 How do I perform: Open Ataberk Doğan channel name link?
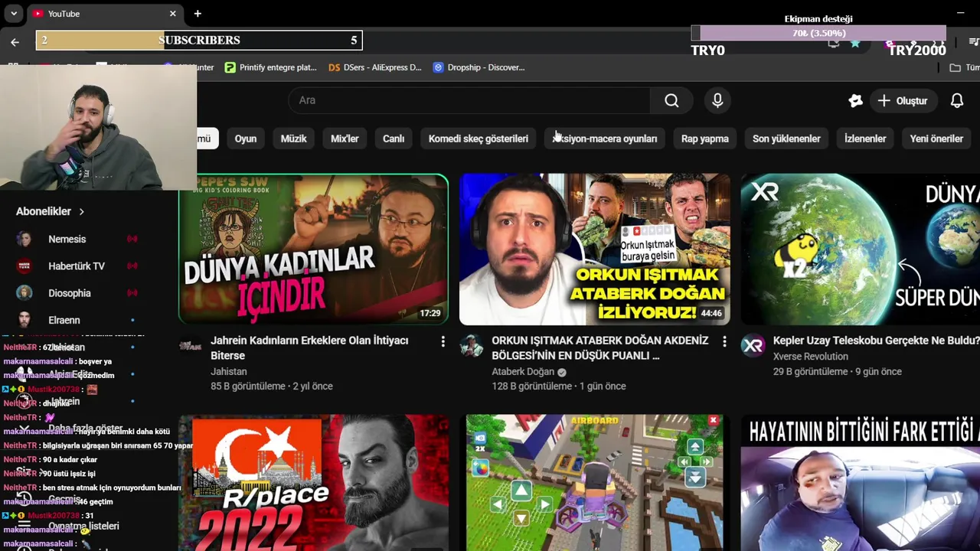523,372
